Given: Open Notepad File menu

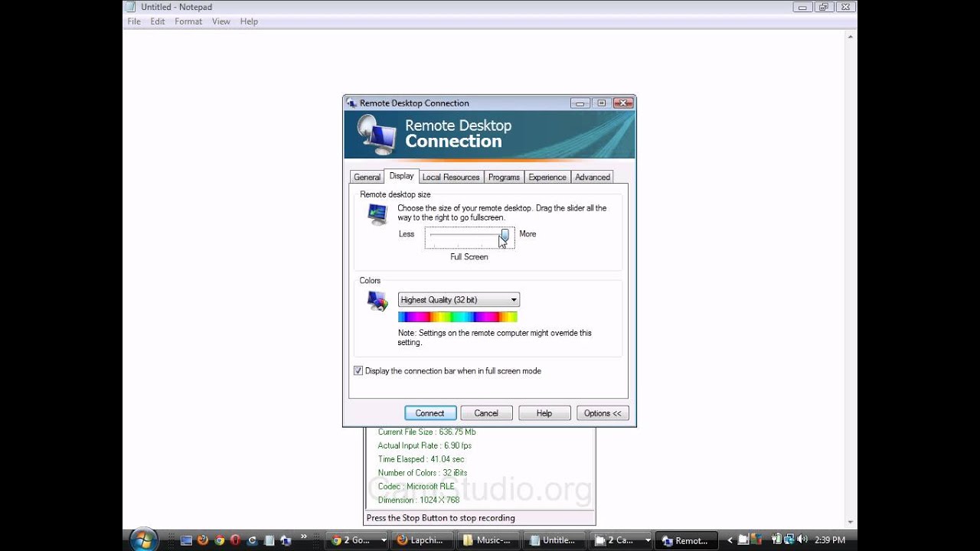Looking at the screenshot, I should click(134, 21).
